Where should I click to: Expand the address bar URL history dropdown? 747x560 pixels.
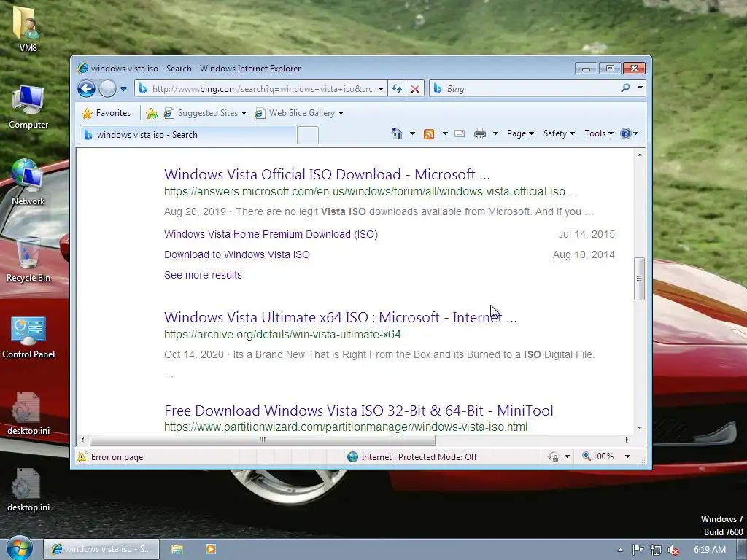(x=381, y=88)
